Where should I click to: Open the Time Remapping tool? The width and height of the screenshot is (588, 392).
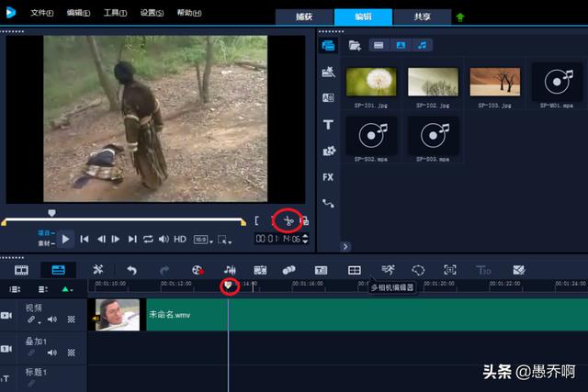tap(388, 270)
